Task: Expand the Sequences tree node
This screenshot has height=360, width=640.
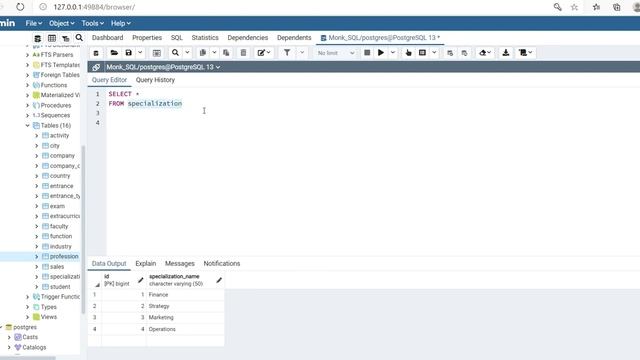Action: tap(27, 116)
